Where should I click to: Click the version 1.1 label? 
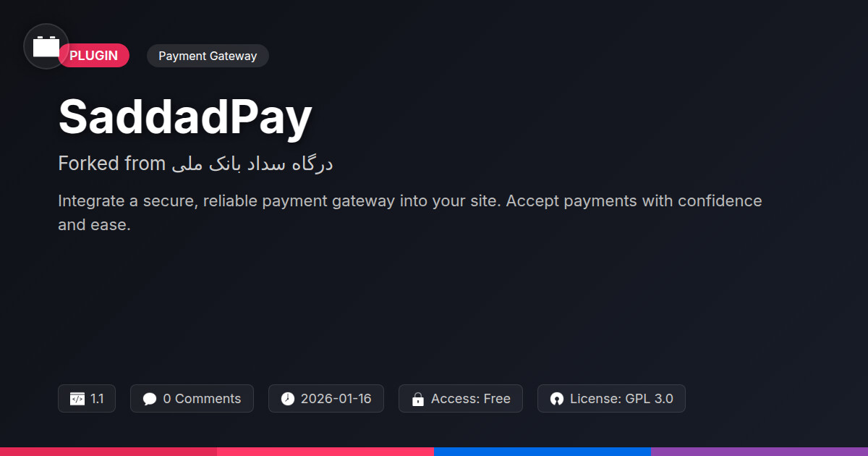[x=97, y=399]
